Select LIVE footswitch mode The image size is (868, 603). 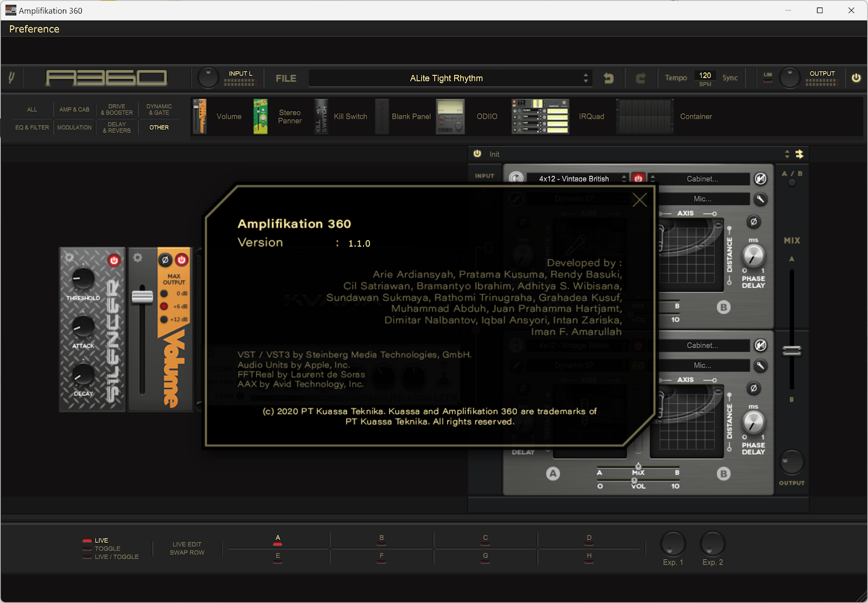(x=95, y=541)
